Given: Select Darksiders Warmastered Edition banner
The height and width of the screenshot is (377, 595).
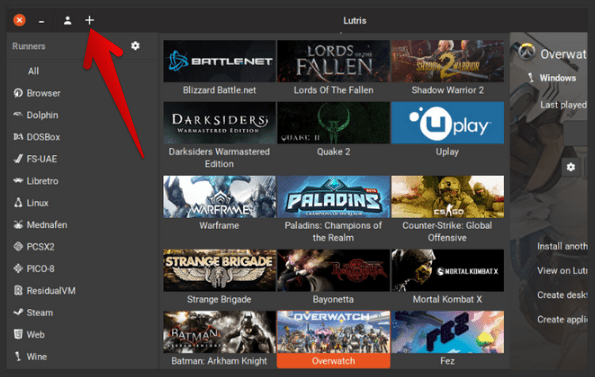Looking at the screenshot, I should (x=219, y=123).
